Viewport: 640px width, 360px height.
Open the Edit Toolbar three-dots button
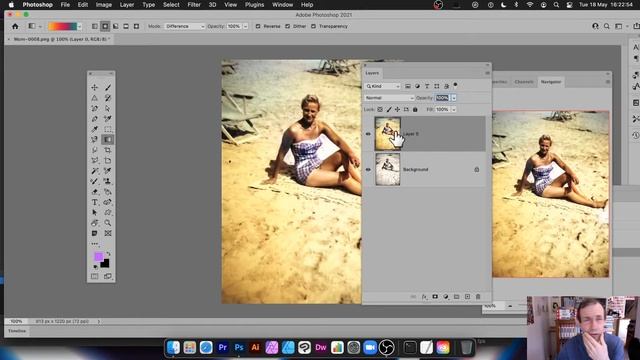95,244
